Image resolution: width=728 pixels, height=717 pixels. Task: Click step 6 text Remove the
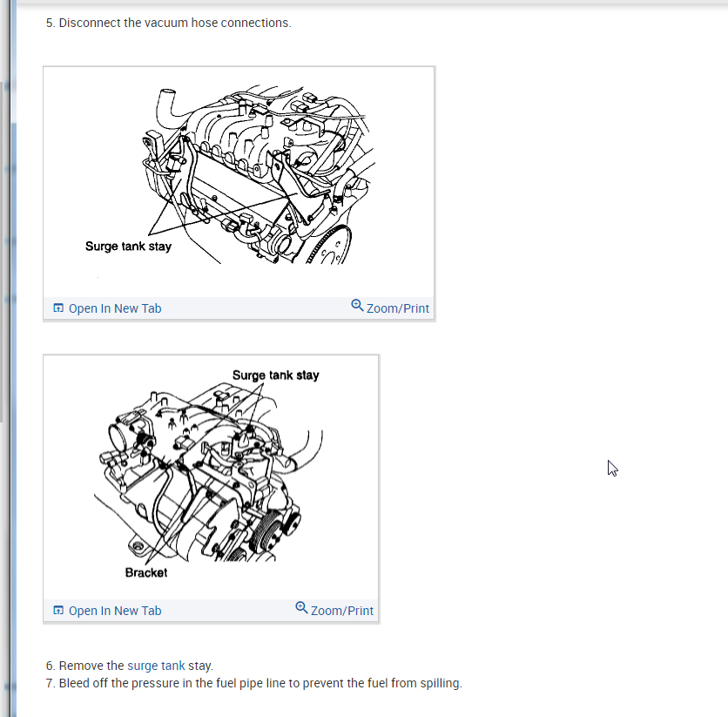point(91,666)
